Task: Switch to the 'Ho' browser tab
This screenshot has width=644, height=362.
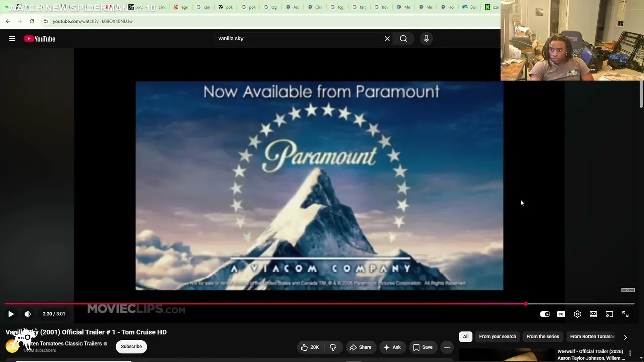Action: (x=448, y=7)
